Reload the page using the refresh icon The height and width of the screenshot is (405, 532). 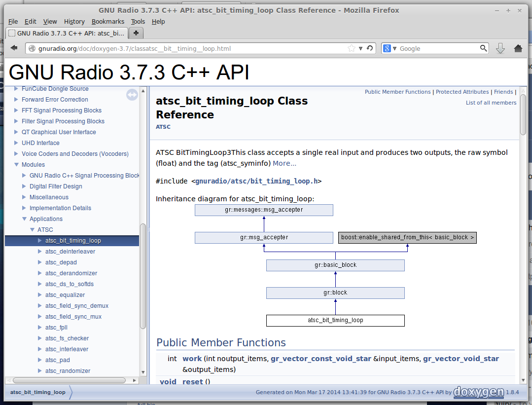[370, 48]
